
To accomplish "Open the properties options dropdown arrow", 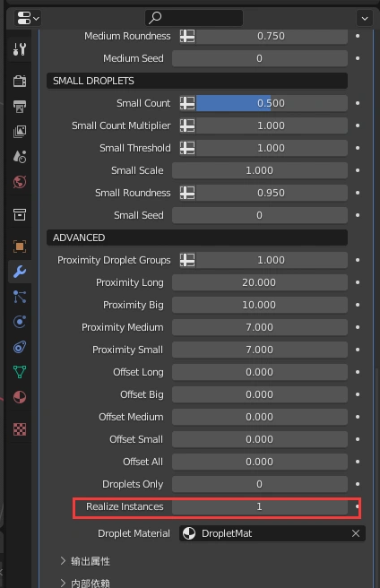I will (365, 18).
